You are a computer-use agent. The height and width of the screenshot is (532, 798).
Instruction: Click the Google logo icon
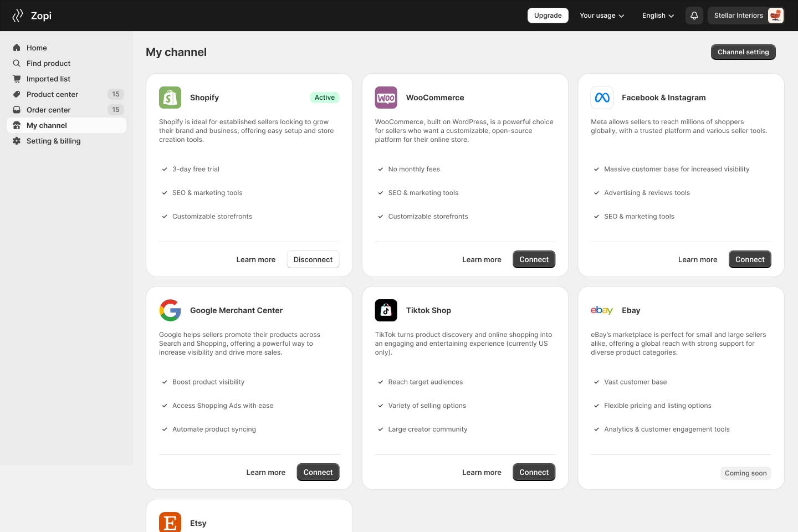[x=170, y=310]
